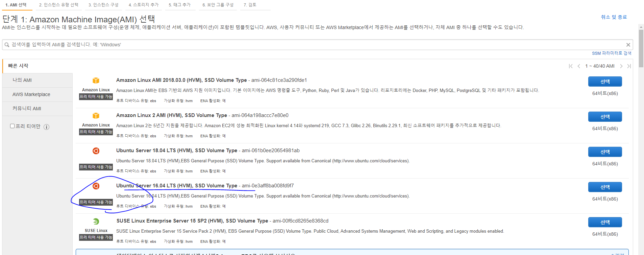The width and height of the screenshot is (644, 255).
Task: Click 1 ~ 40/40 AMI pagination text
Action: click(x=600, y=66)
